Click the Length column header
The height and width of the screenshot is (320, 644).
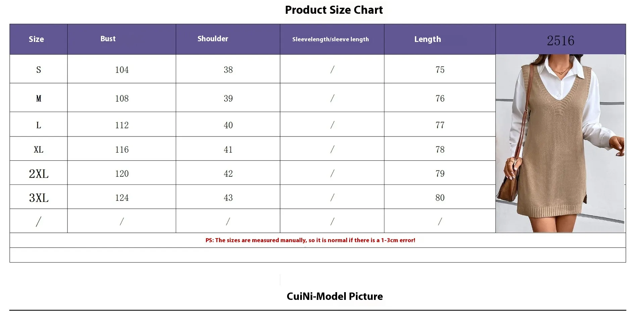[x=428, y=39]
